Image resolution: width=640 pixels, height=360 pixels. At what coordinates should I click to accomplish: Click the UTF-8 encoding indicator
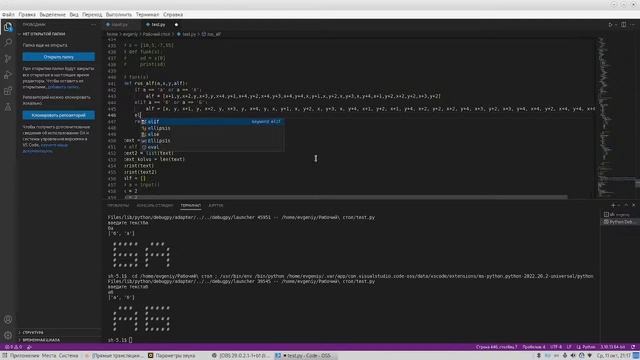[556, 347]
